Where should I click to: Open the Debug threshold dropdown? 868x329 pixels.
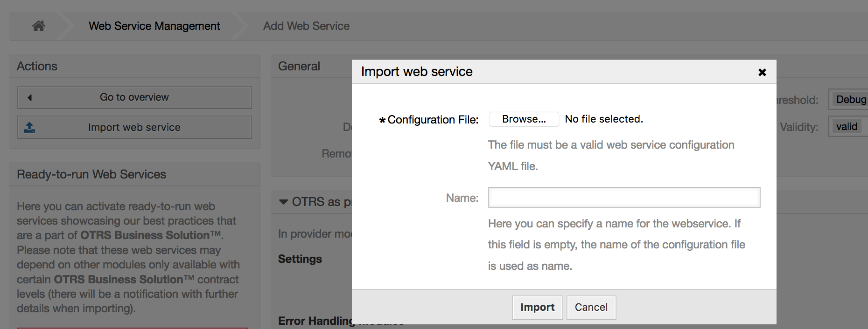[x=848, y=99]
